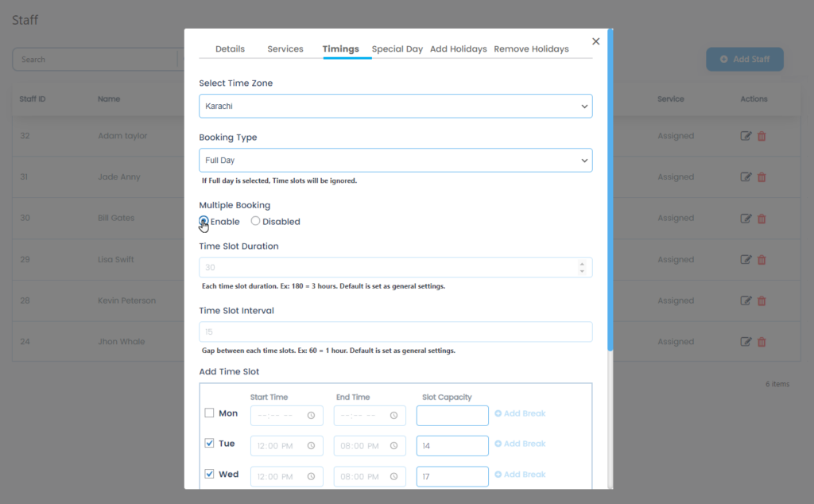Click the Add Staff button
The height and width of the screenshot is (504, 814).
click(744, 59)
